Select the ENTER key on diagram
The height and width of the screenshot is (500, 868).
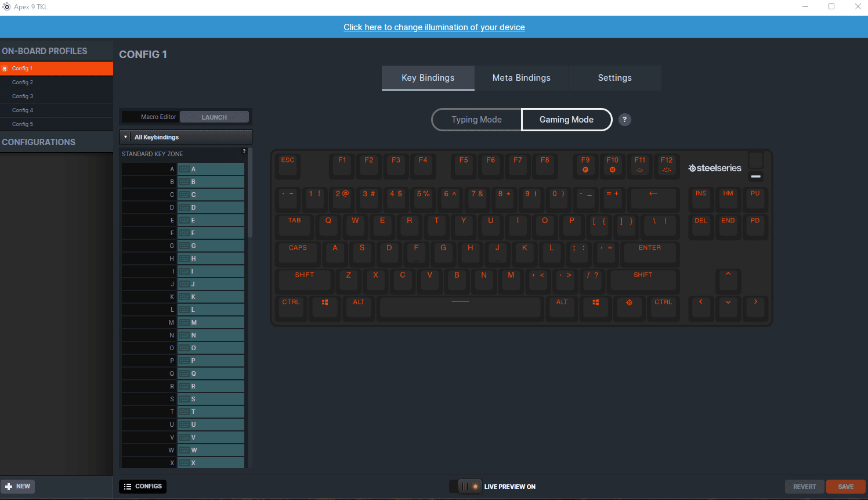pos(650,253)
